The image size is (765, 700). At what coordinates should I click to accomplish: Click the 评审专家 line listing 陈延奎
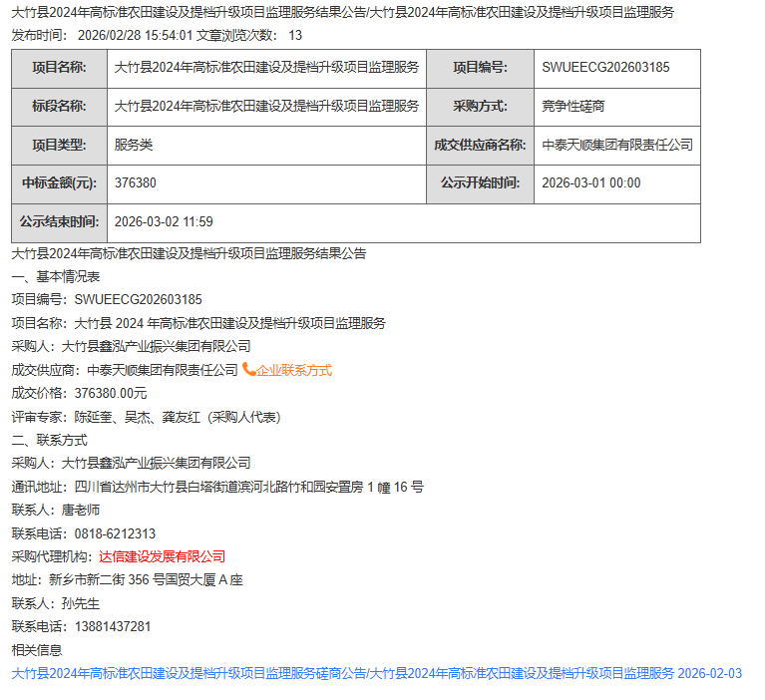click(145, 417)
